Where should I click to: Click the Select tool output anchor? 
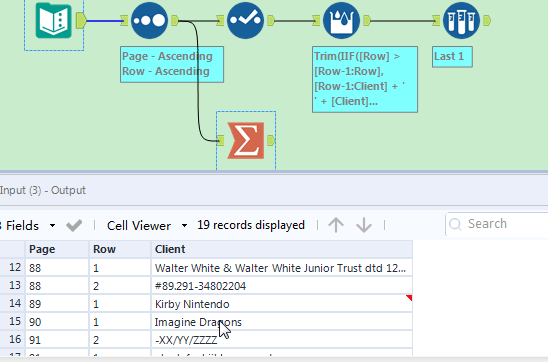(271, 21)
